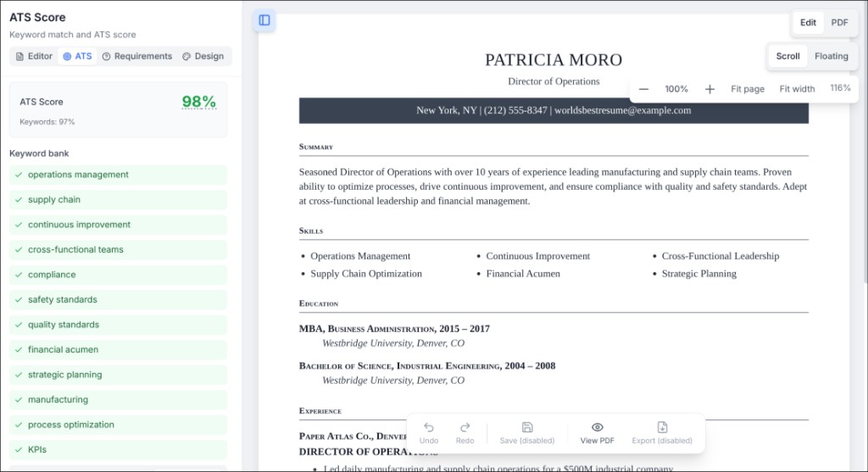Screen dimensions: 868x472
Task: Click the 98% ATS score value
Action: (x=198, y=102)
